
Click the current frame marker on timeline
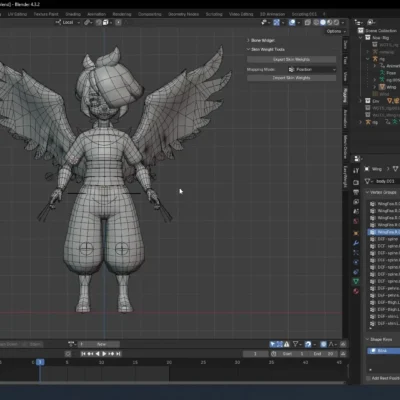tap(40, 362)
